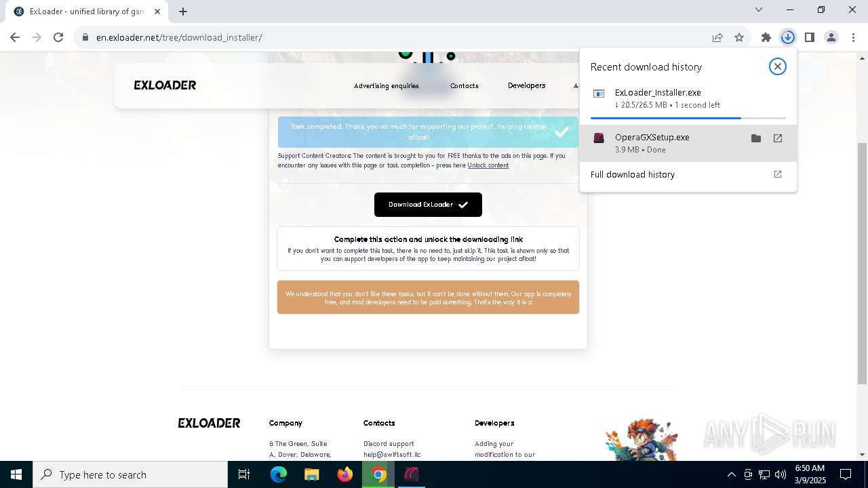Open Advertising enquiries menu item
868x488 pixels.
(387, 86)
